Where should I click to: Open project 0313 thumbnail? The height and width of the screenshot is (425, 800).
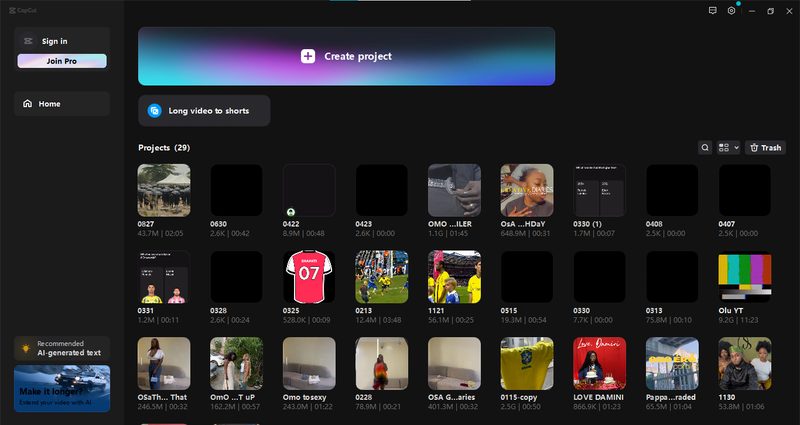click(x=672, y=277)
